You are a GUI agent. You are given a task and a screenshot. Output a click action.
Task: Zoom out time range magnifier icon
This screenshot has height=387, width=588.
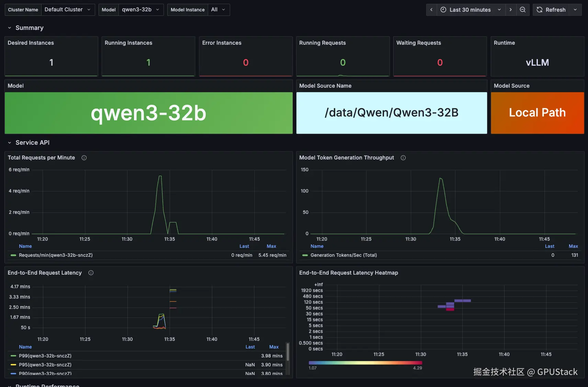coord(523,10)
